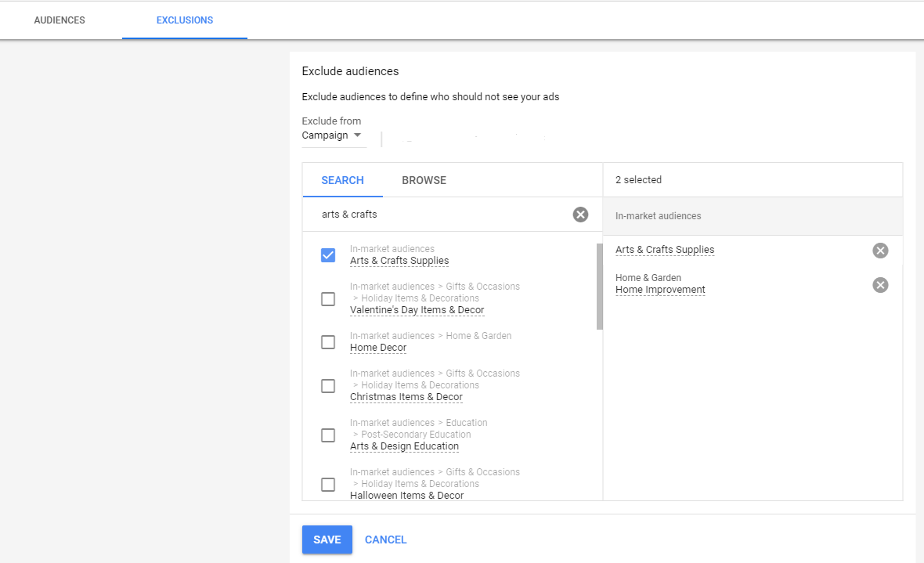Click Home Improvement in selected list
This screenshot has height=563, width=924.
(x=660, y=290)
